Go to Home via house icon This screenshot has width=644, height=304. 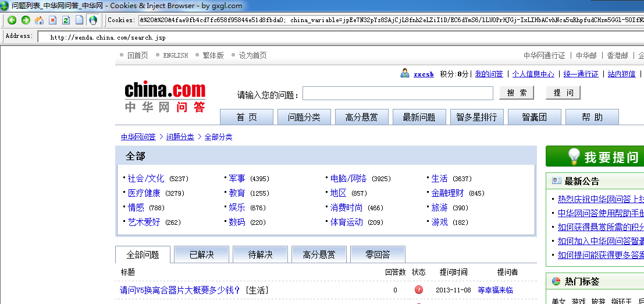[39, 20]
